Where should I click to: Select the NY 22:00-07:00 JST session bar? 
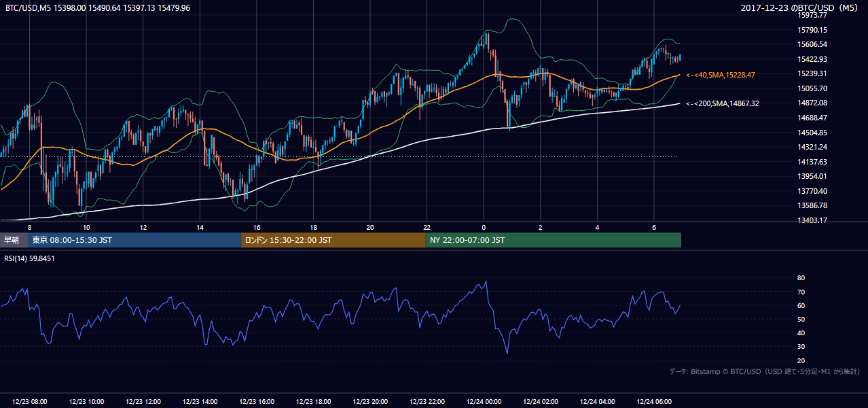coord(554,240)
